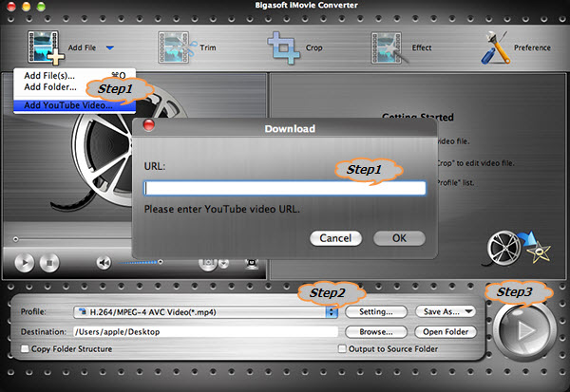Select Add YouTube Video... menu entry
This screenshot has width=570, height=392.
pos(74,105)
